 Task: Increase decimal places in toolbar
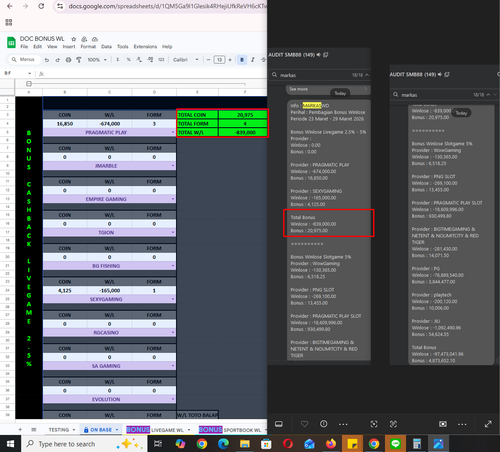[150, 60]
